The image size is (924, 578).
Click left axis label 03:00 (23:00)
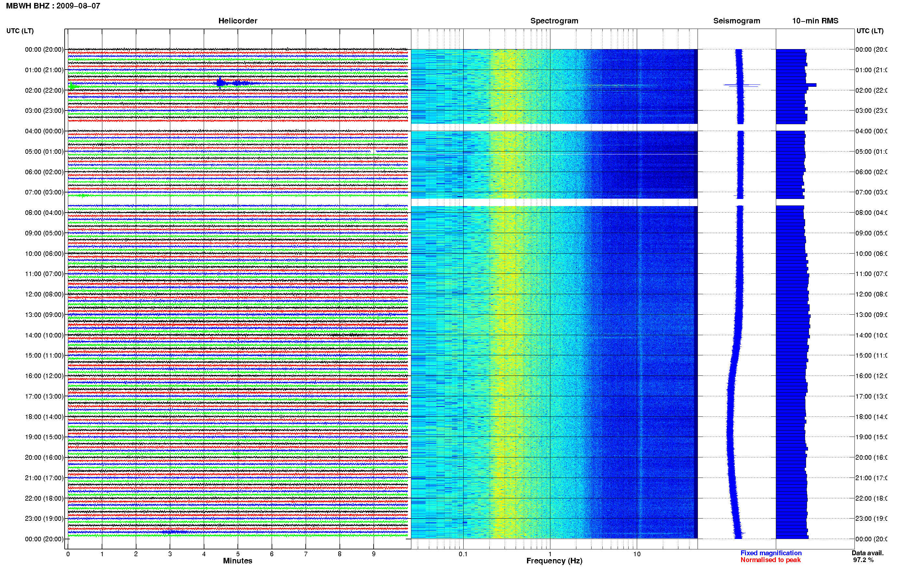[x=44, y=111]
